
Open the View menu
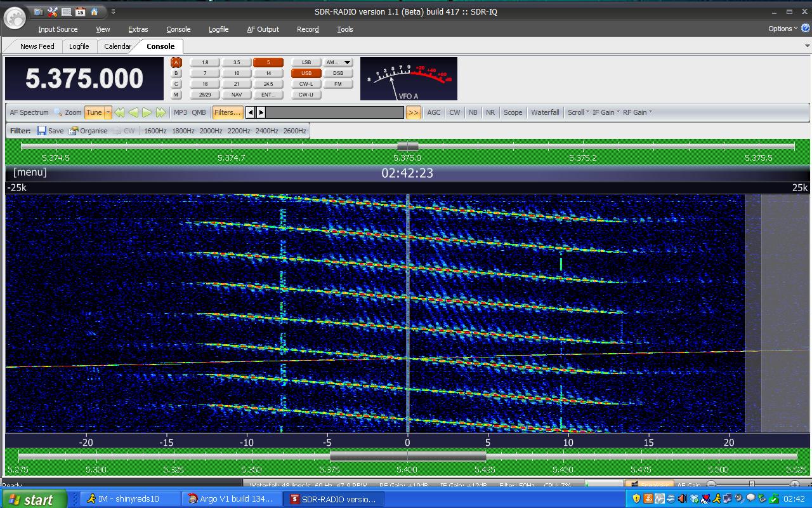(103, 29)
